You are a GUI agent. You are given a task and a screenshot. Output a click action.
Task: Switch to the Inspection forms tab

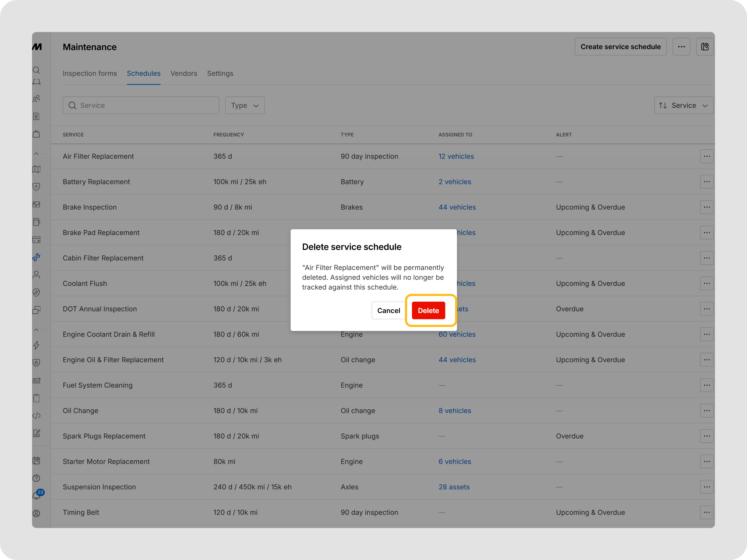[x=90, y=73]
